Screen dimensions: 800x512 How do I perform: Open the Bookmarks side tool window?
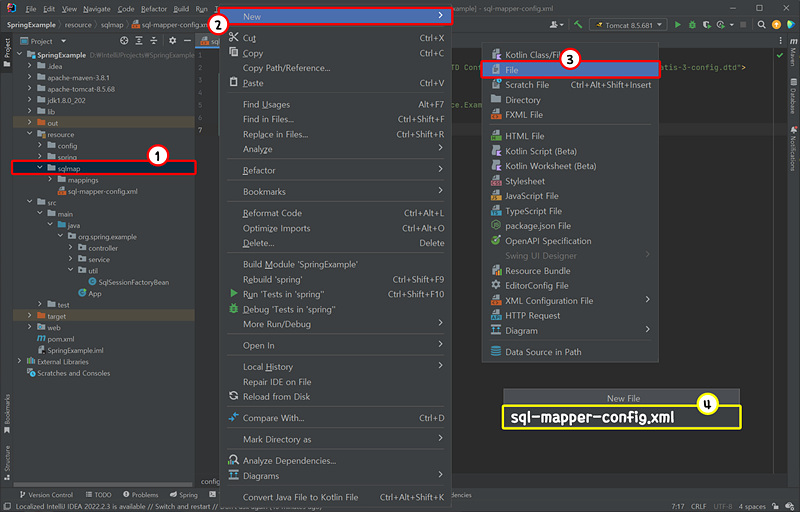7,414
